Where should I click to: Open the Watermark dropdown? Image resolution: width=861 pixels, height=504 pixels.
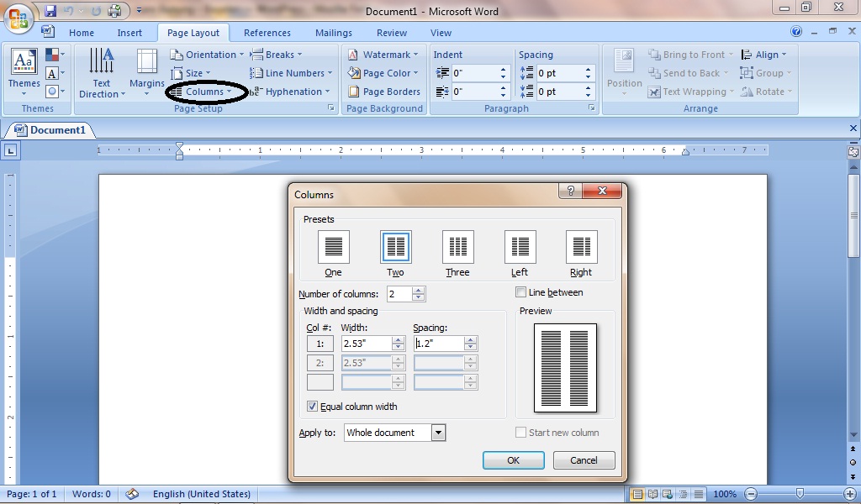(x=383, y=55)
